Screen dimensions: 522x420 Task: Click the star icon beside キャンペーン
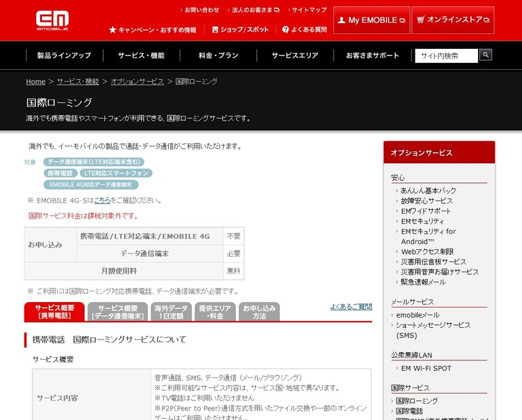click(x=113, y=30)
